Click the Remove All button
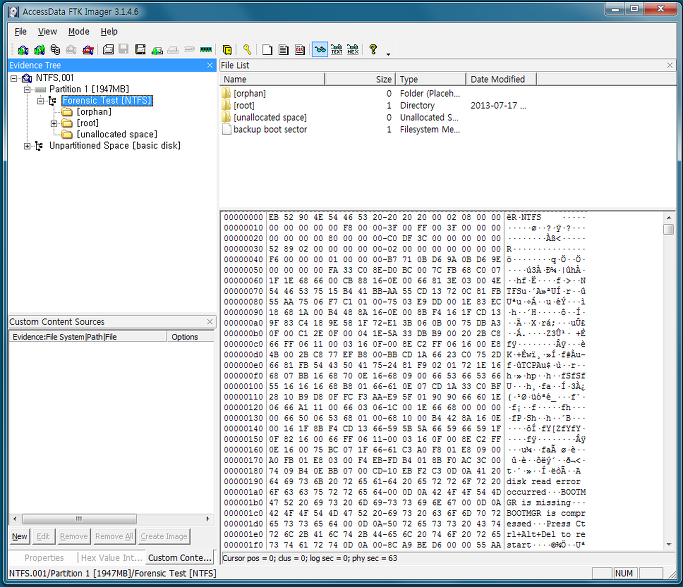Viewport: 683px width, 587px height. coord(114,536)
